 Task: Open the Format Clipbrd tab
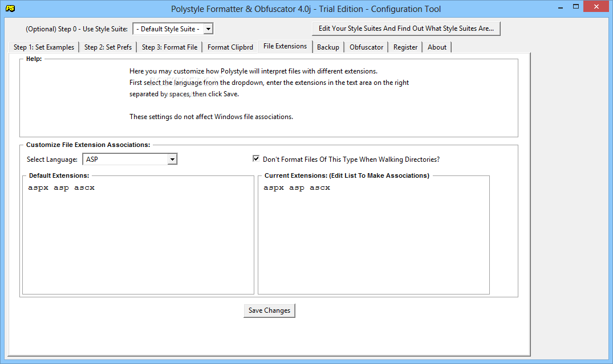[x=230, y=47]
